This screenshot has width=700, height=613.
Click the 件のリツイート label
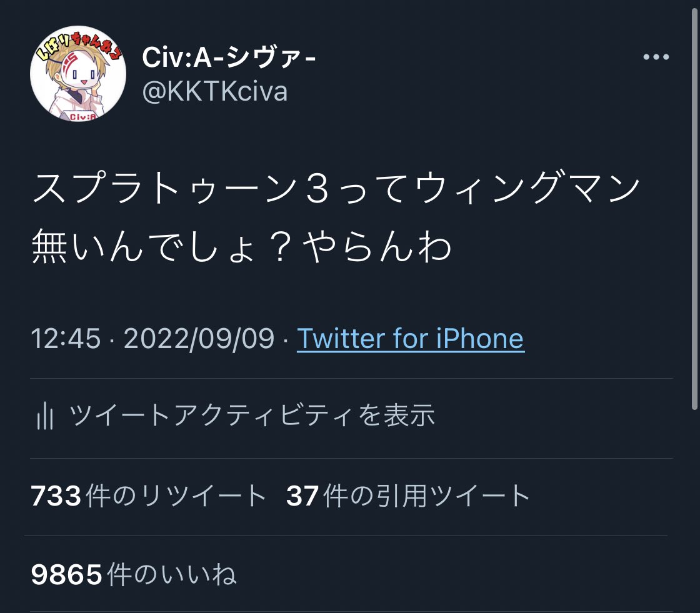(176, 496)
